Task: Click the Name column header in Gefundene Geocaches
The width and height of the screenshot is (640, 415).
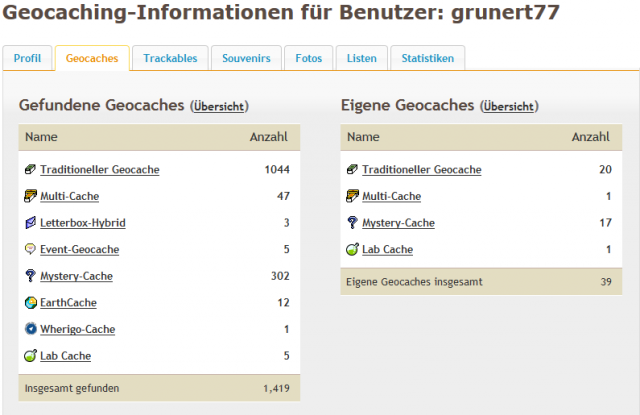Action: 41,137
